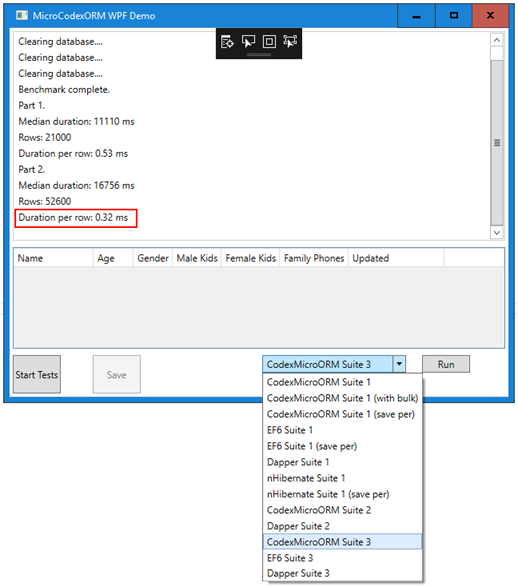Activate the Select Element debug tool icon

point(248,41)
